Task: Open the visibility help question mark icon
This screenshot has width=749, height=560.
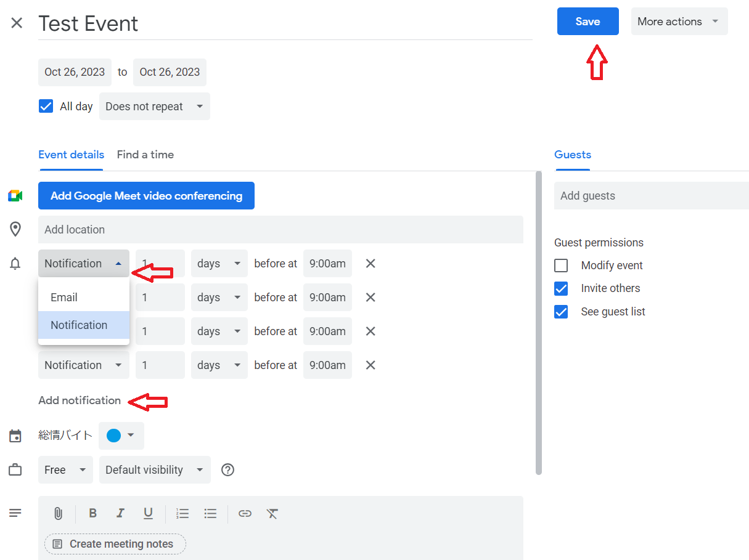Action: (x=228, y=470)
